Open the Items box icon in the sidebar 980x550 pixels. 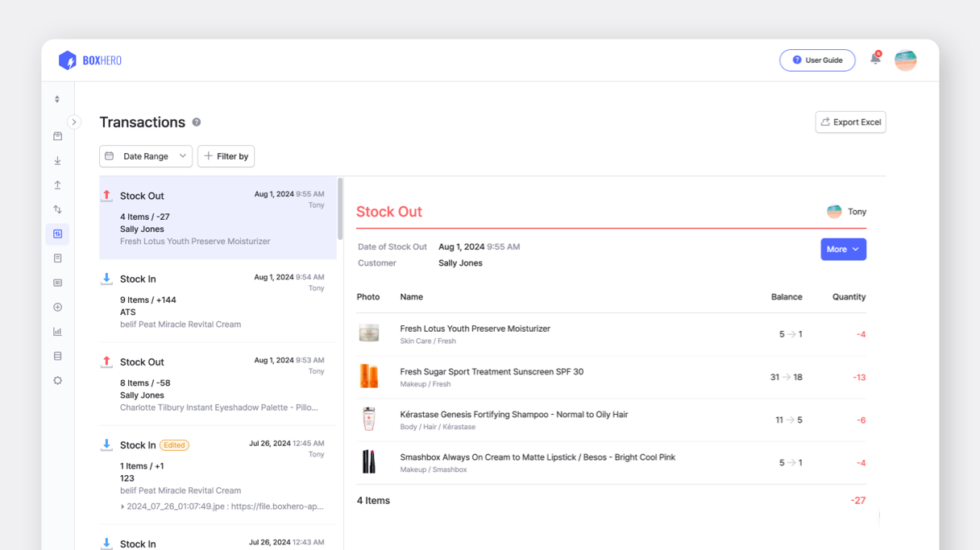(57, 135)
